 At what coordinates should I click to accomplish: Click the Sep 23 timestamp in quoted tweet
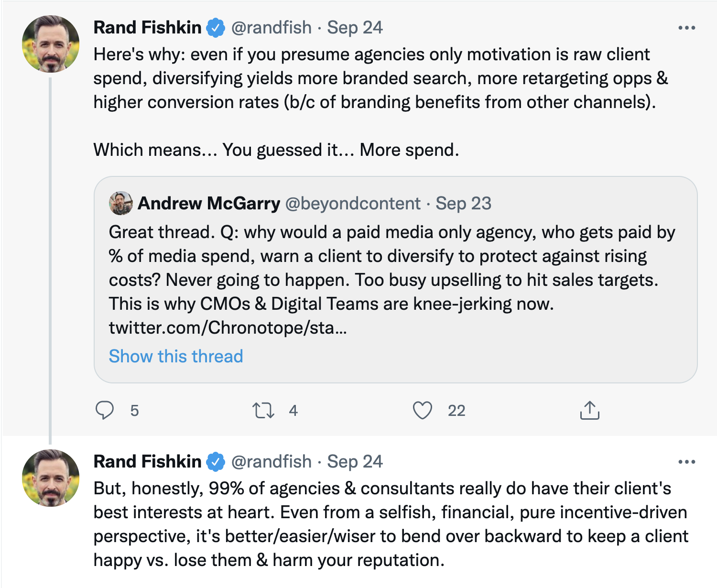[463, 204]
